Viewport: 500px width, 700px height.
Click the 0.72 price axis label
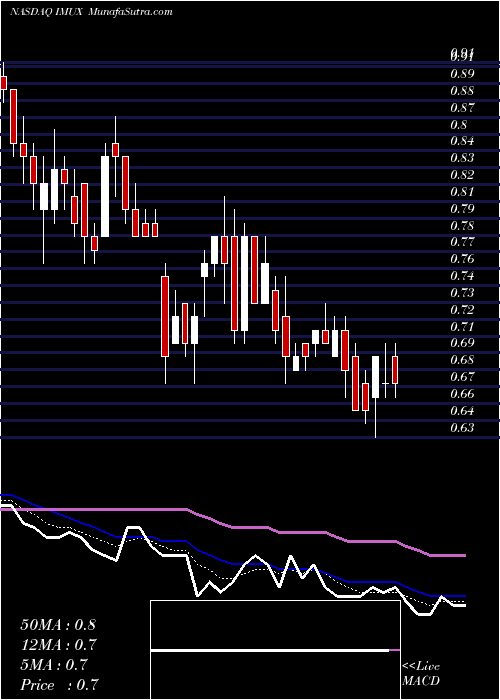(461, 310)
